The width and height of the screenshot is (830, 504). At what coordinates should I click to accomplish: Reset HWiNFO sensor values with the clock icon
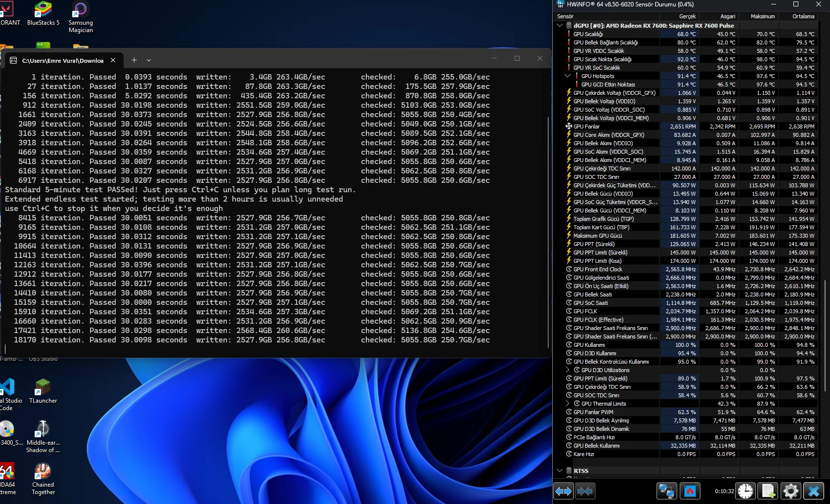[x=745, y=491]
